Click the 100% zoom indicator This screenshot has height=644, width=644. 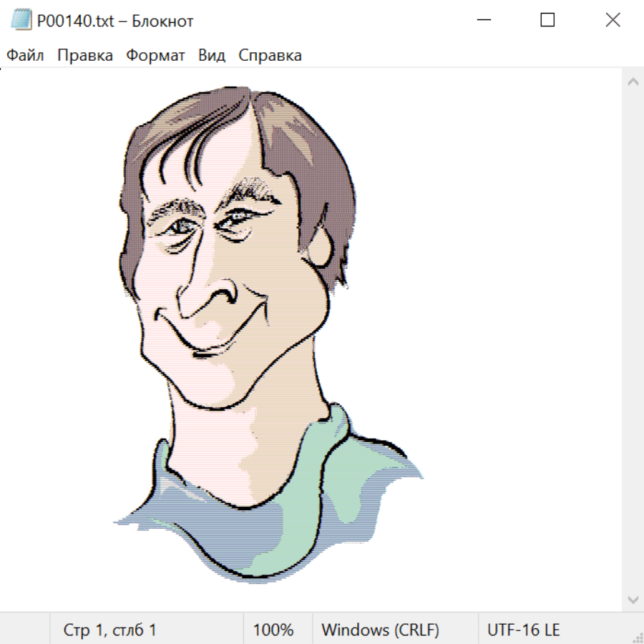coord(273,630)
